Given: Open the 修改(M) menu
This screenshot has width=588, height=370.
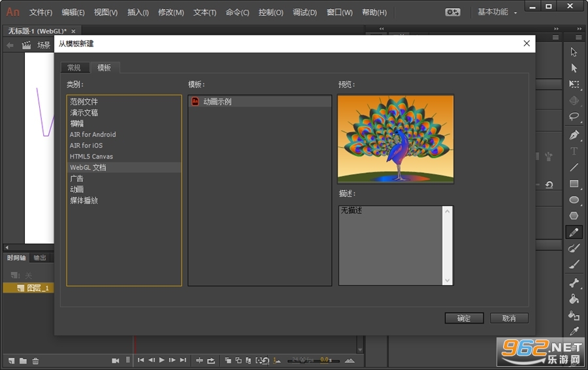Looking at the screenshot, I should click(171, 12).
